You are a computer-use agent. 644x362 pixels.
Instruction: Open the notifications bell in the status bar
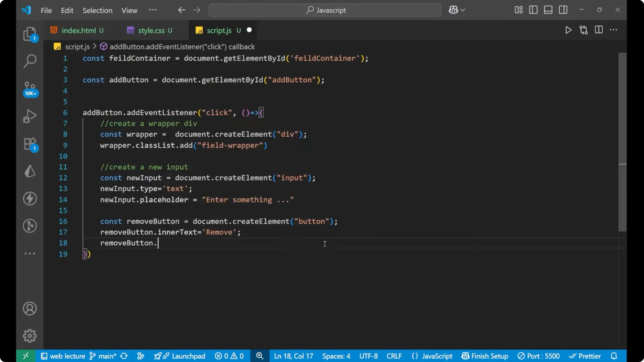tap(614, 356)
